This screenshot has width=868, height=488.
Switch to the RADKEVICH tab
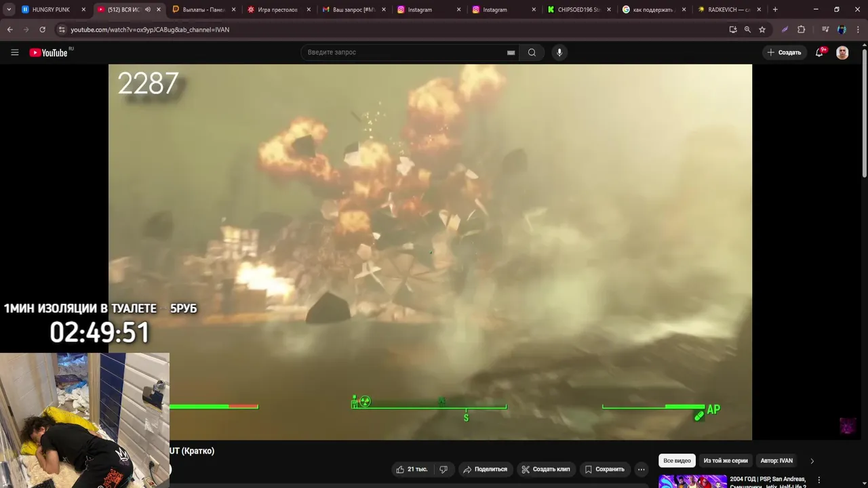coord(730,9)
